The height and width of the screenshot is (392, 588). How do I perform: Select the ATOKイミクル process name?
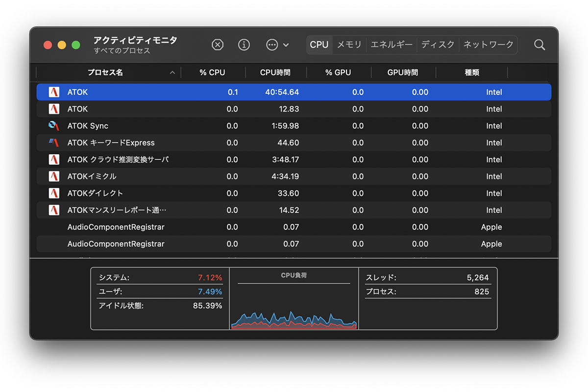point(92,176)
